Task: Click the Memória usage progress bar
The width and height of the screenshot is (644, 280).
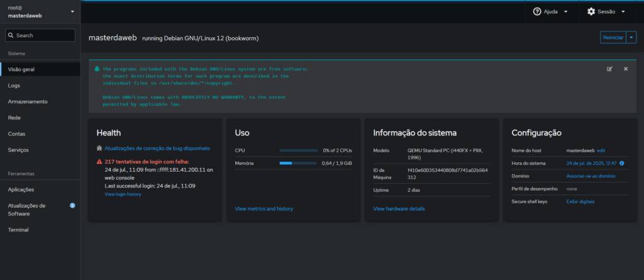Action: tap(299, 163)
